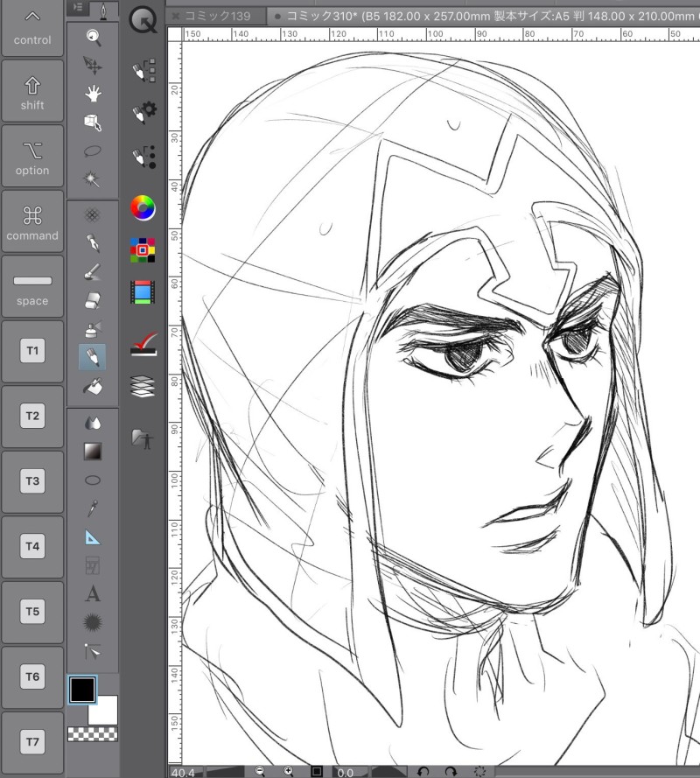Tap the T6 shortcut key
Viewport: 700px width, 778px height.
coord(32,677)
